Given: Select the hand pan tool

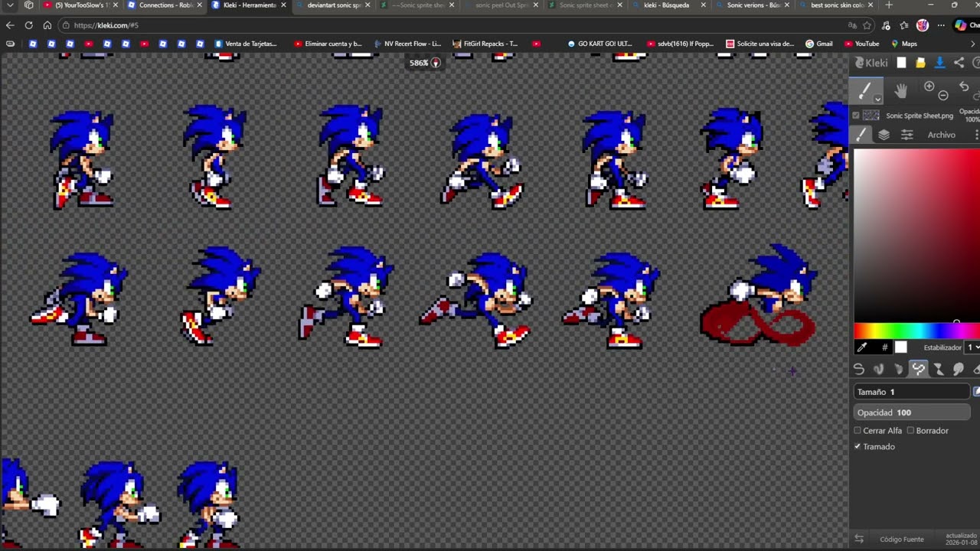Looking at the screenshot, I should pos(900,91).
